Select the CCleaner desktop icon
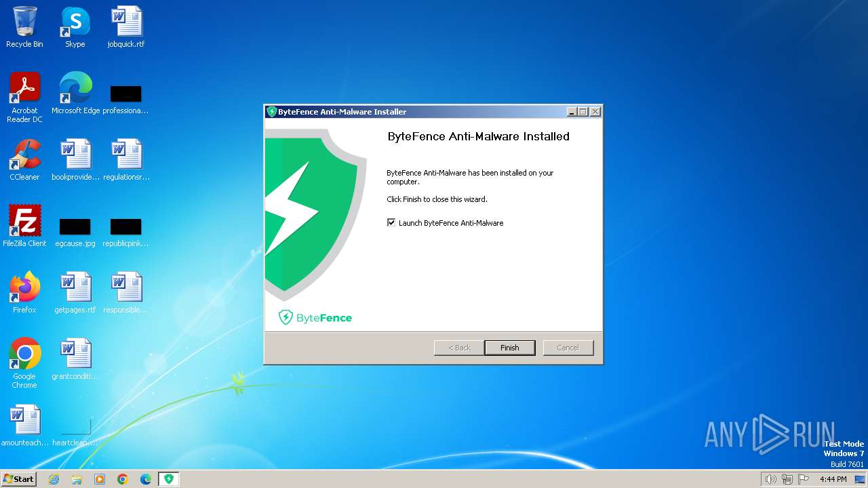 pyautogui.click(x=24, y=160)
